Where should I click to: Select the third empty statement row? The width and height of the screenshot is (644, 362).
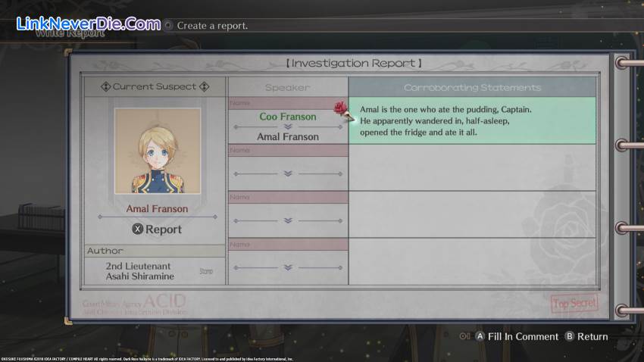472,214
